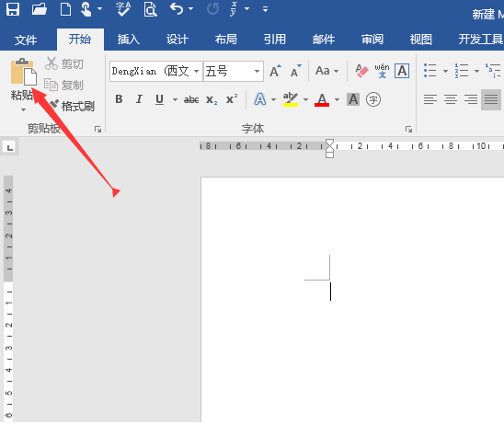Open the 五号 font size dropdown
504x447 pixels.
tap(257, 71)
